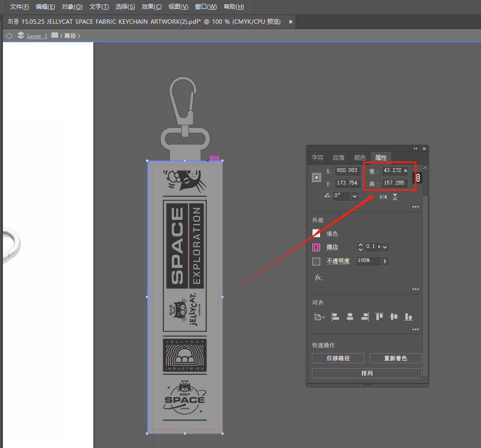Click the top-center selection handle of the path
This screenshot has width=481, height=448.
185,161
